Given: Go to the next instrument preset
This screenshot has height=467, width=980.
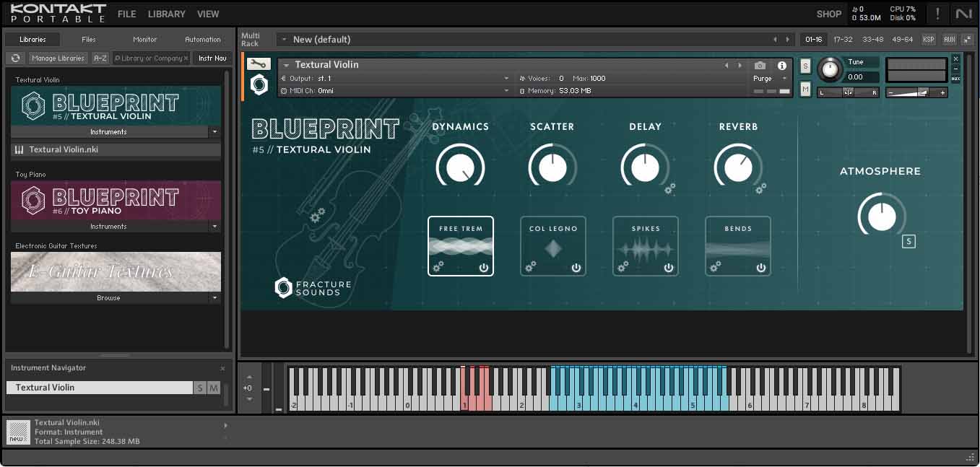Looking at the screenshot, I should [740, 65].
